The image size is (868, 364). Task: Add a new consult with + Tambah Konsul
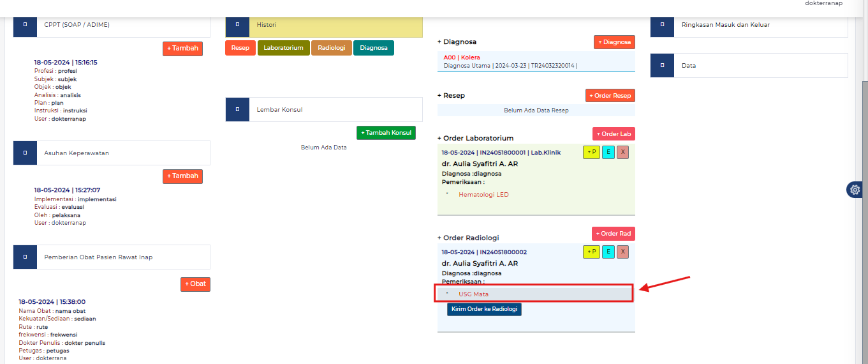click(386, 133)
